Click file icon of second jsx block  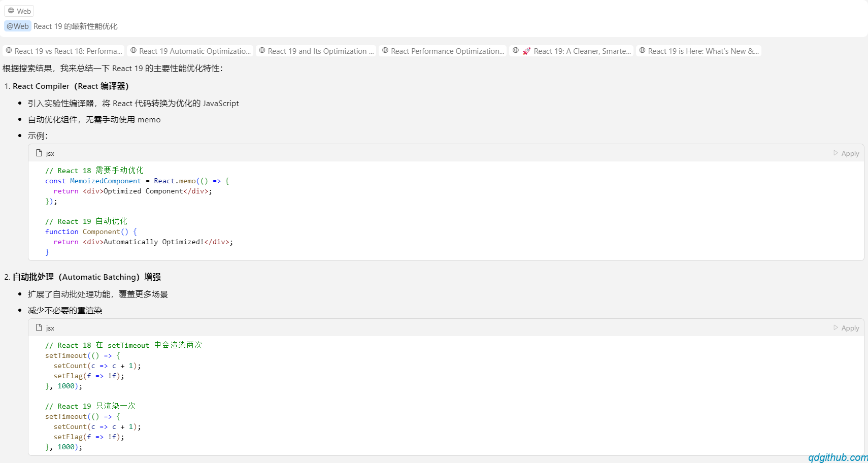(39, 327)
